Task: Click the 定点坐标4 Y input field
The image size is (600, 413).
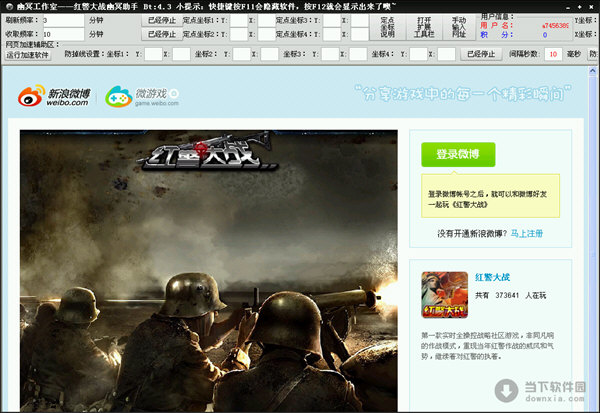Action: (332, 34)
